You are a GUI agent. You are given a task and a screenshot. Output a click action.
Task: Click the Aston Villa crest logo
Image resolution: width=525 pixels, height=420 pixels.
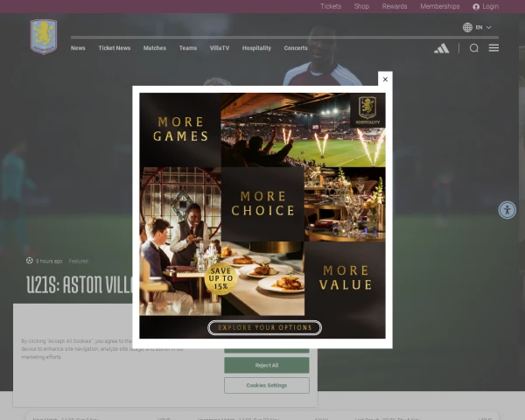[x=44, y=37]
